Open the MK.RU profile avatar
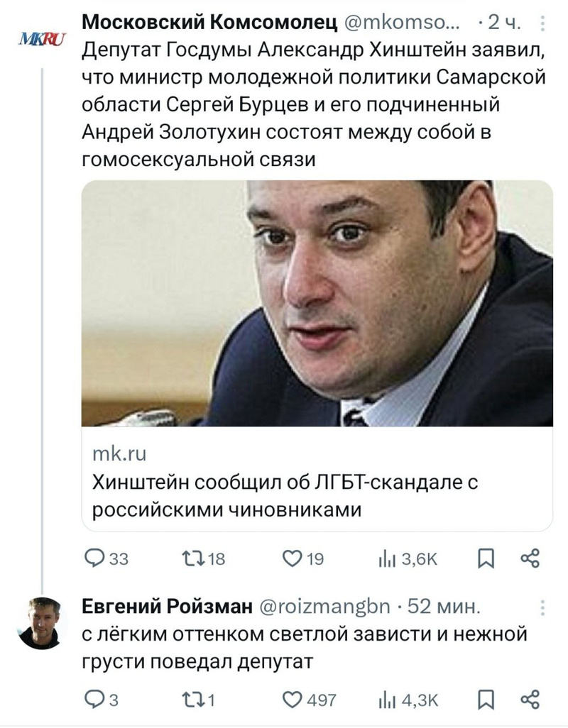This screenshot has width=568, height=728. coord(40,39)
